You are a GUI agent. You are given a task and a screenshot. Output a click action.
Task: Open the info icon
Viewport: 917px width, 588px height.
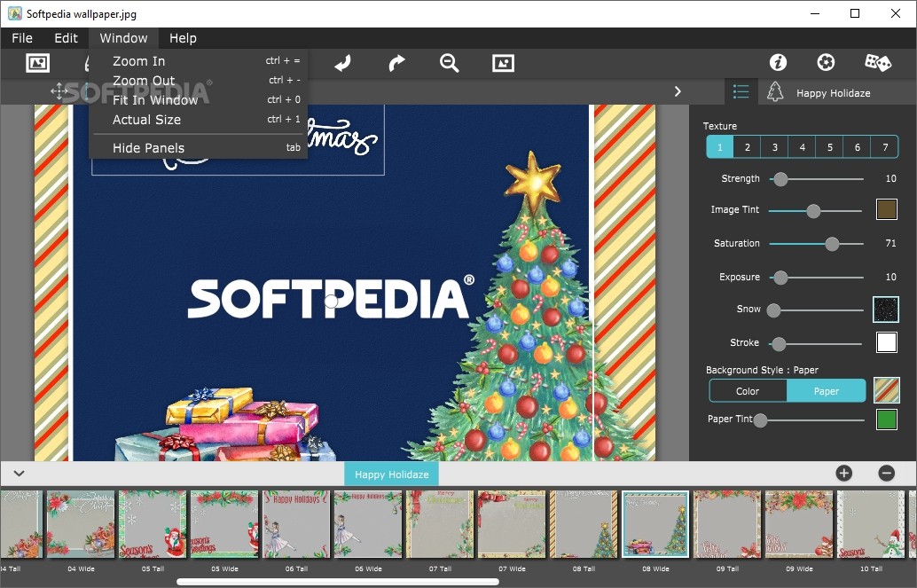tap(778, 62)
